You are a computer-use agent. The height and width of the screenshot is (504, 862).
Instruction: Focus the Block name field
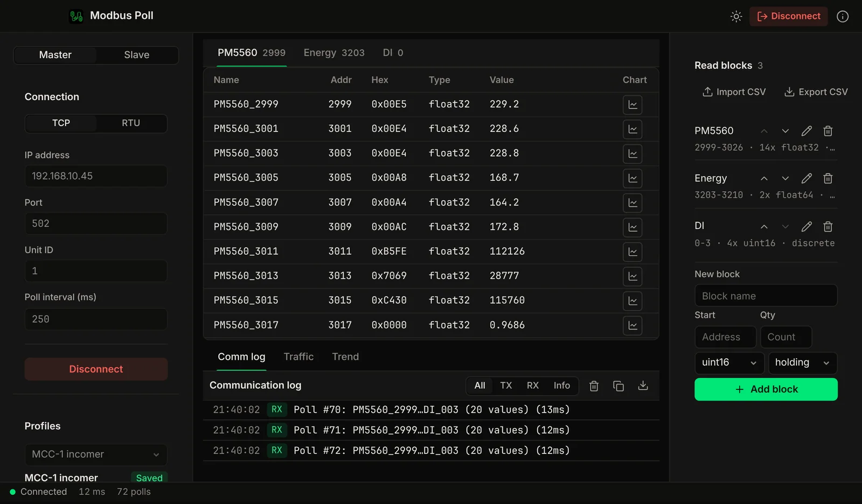pos(766,296)
